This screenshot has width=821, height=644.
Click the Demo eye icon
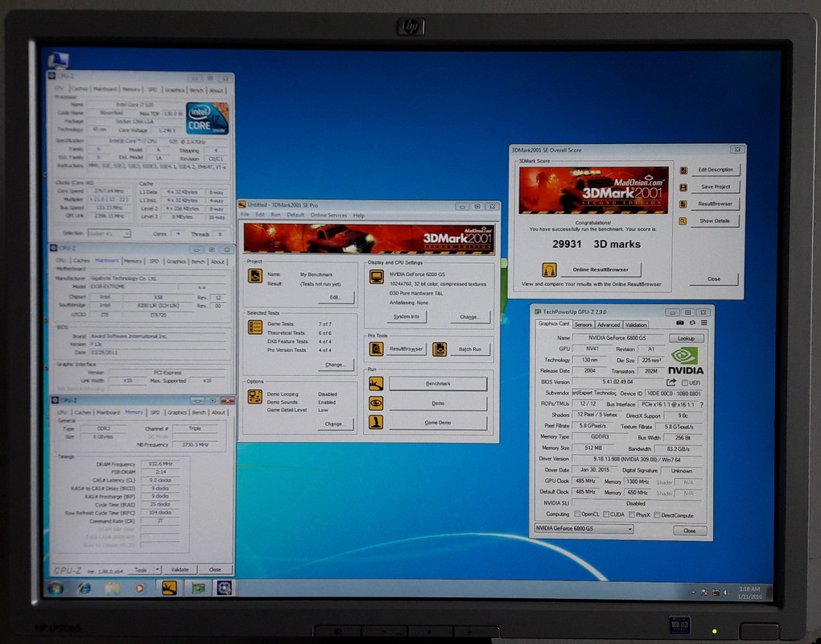coord(376,403)
